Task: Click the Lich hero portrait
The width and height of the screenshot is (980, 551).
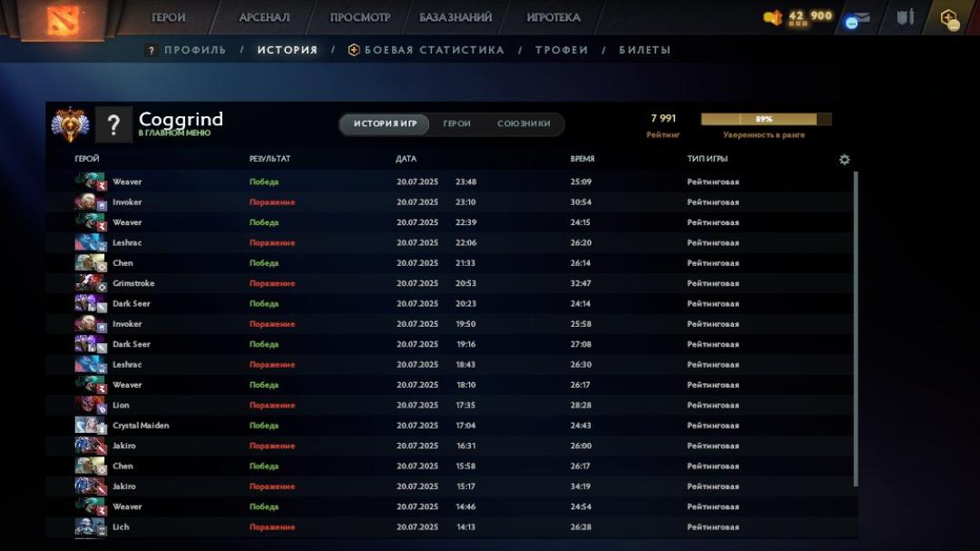Action: click(91, 527)
